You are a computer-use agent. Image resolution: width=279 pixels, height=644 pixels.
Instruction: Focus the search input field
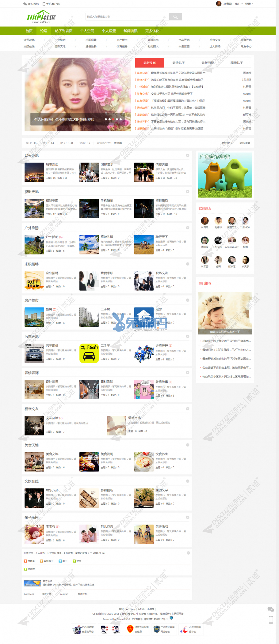coord(127,17)
